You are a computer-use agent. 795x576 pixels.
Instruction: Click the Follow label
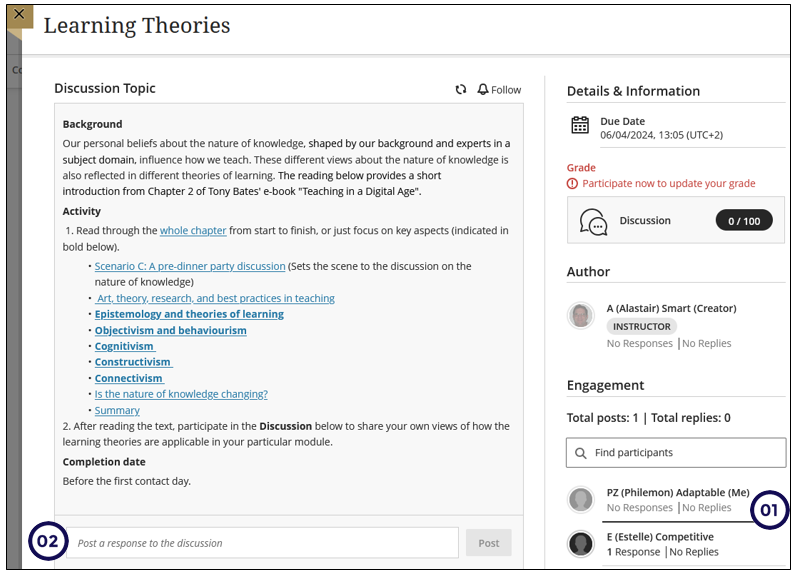(506, 90)
